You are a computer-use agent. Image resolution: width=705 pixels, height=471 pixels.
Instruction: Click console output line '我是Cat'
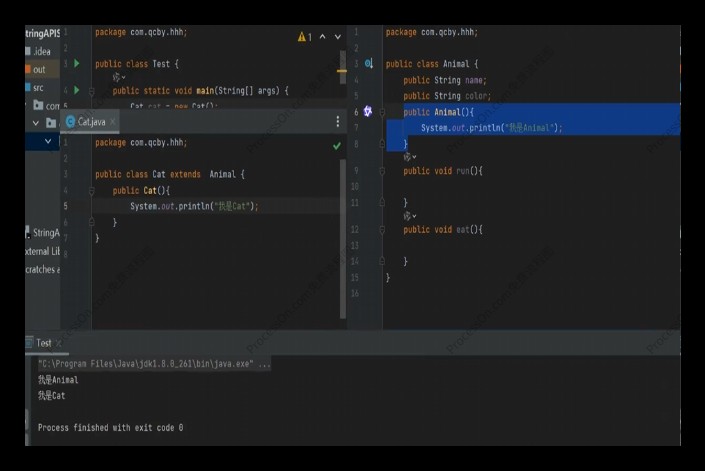(51, 395)
